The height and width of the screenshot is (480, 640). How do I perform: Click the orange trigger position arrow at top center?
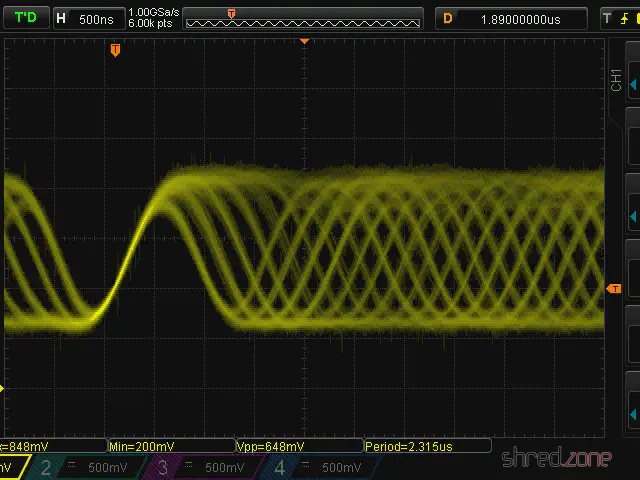[305, 42]
